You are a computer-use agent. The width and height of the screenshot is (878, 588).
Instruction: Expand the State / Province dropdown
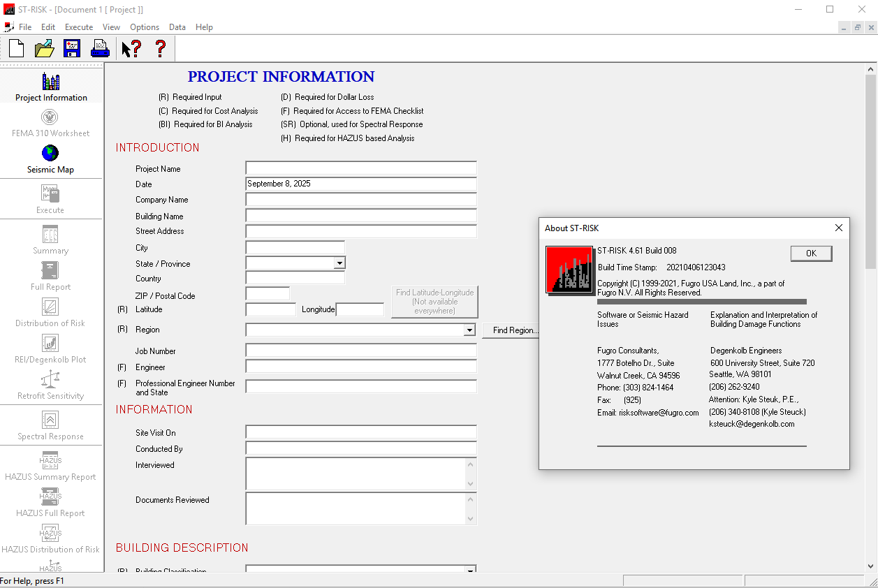tap(339, 263)
